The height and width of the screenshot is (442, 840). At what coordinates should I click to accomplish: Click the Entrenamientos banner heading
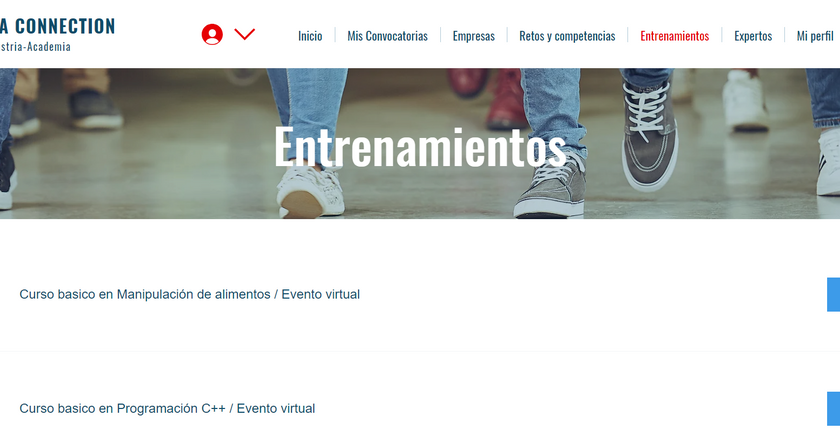(x=420, y=146)
